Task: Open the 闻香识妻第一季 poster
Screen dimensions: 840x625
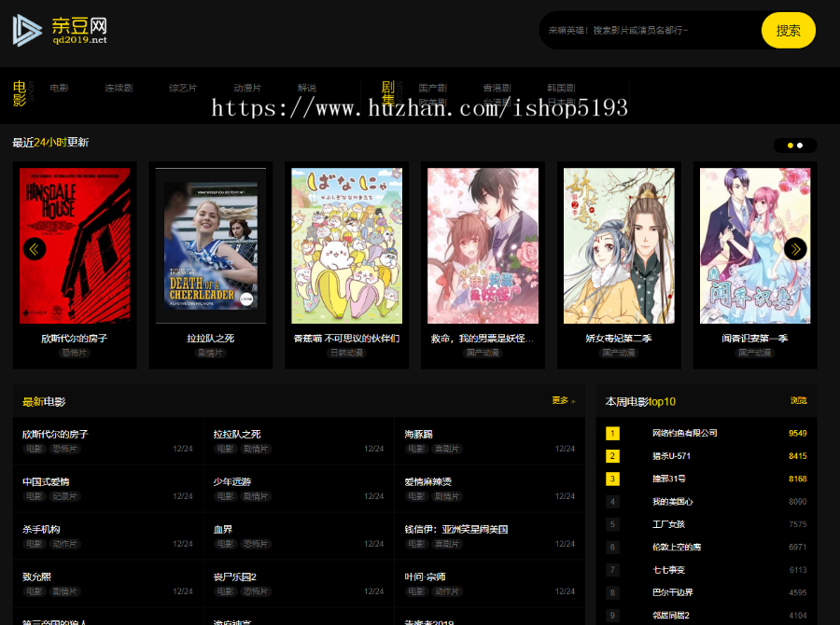Action: click(755, 246)
